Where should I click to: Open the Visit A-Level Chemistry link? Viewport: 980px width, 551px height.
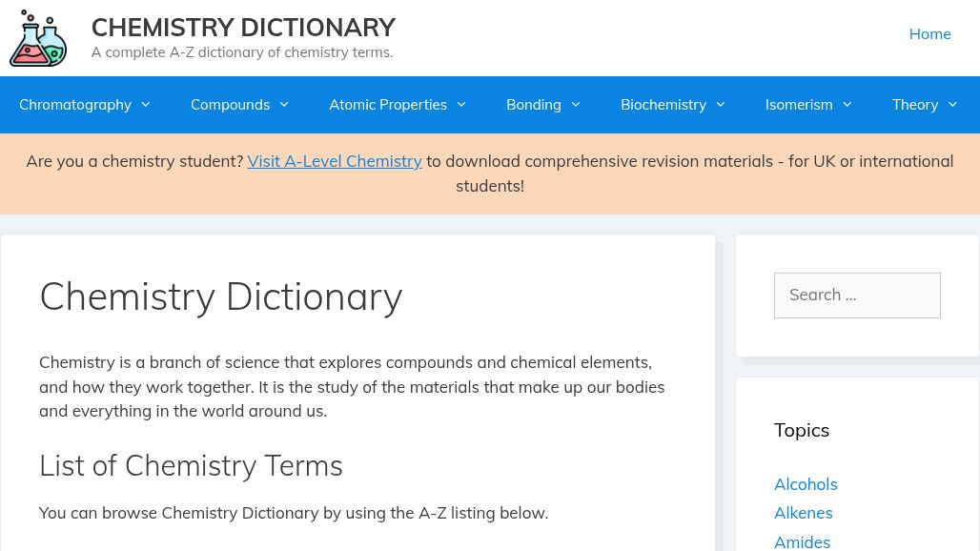click(334, 160)
